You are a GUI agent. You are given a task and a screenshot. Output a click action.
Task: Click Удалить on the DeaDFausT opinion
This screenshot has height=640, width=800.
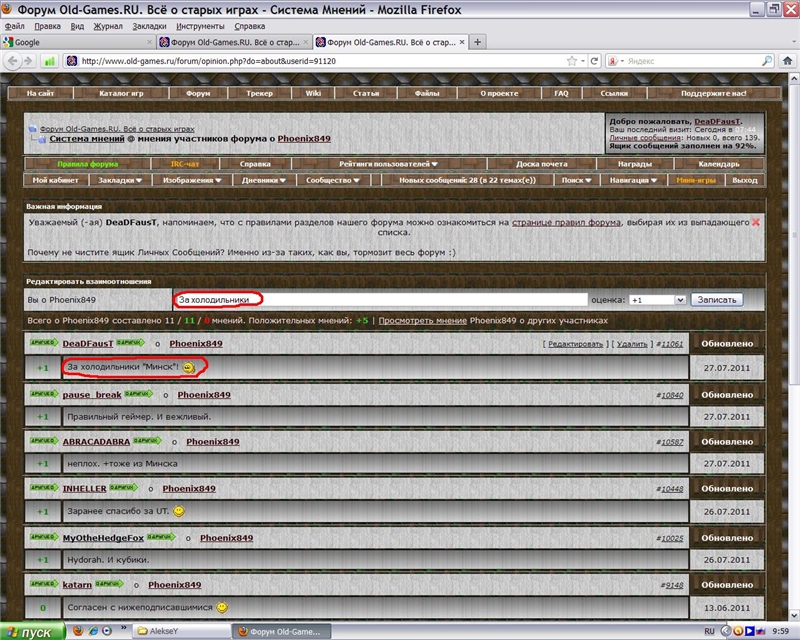tap(632, 344)
